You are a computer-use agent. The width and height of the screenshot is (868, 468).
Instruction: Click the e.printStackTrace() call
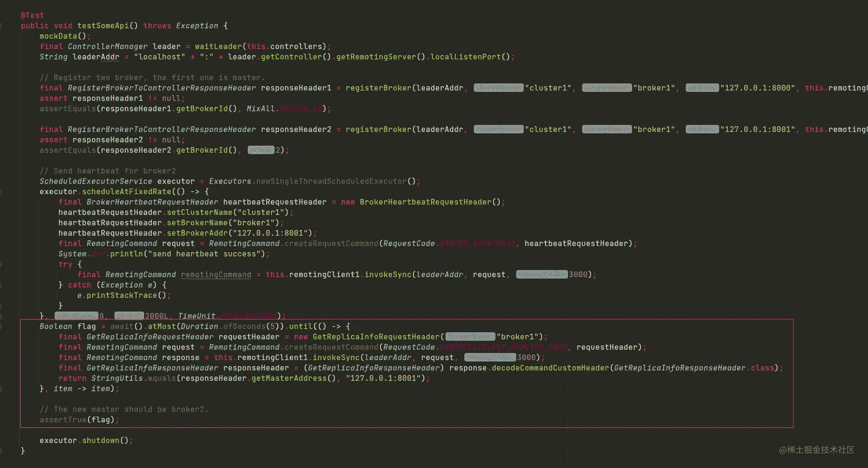pyautogui.click(x=122, y=296)
